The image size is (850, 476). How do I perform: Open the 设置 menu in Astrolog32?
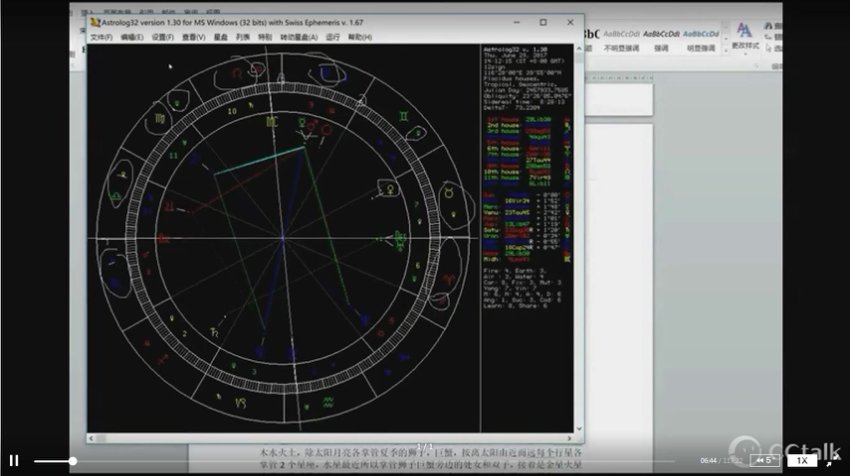[163, 37]
